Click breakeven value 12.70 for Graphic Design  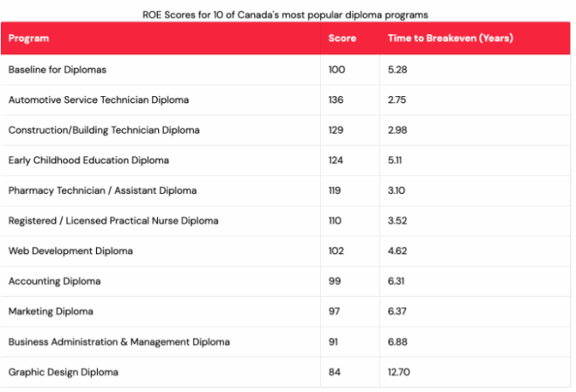(x=399, y=372)
